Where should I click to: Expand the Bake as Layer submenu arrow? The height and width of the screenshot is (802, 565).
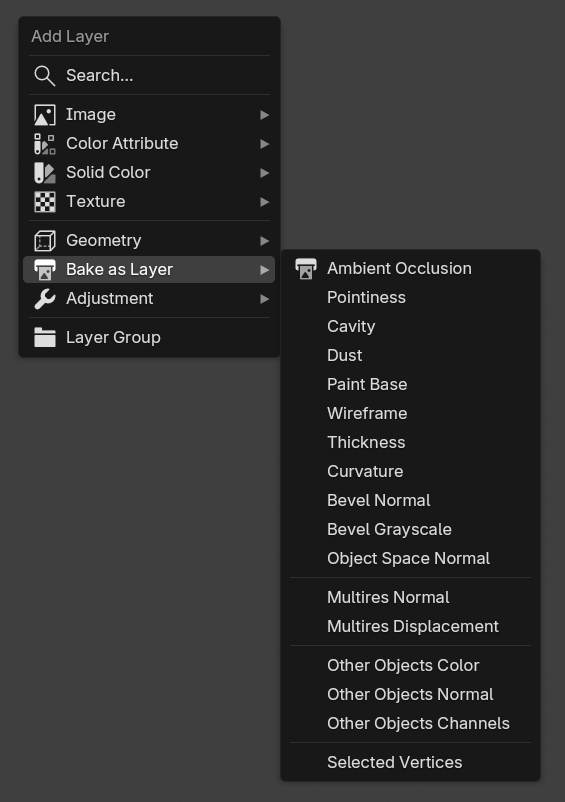[x=264, y=270]
